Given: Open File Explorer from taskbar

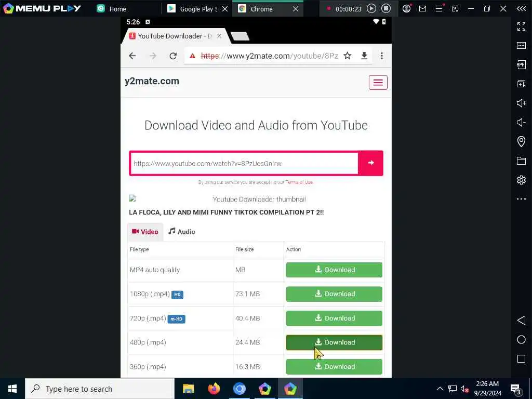Looking at the screenshot, I should (x=188, y=389).
